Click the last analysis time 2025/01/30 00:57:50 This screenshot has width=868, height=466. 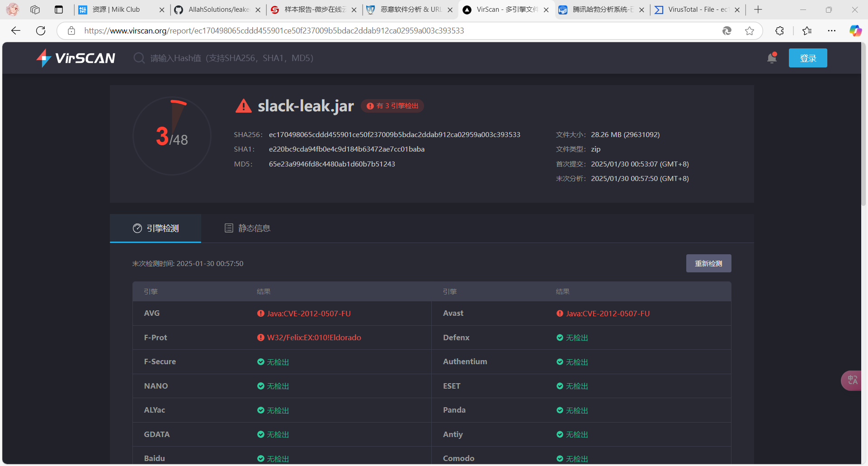(640, 179)
